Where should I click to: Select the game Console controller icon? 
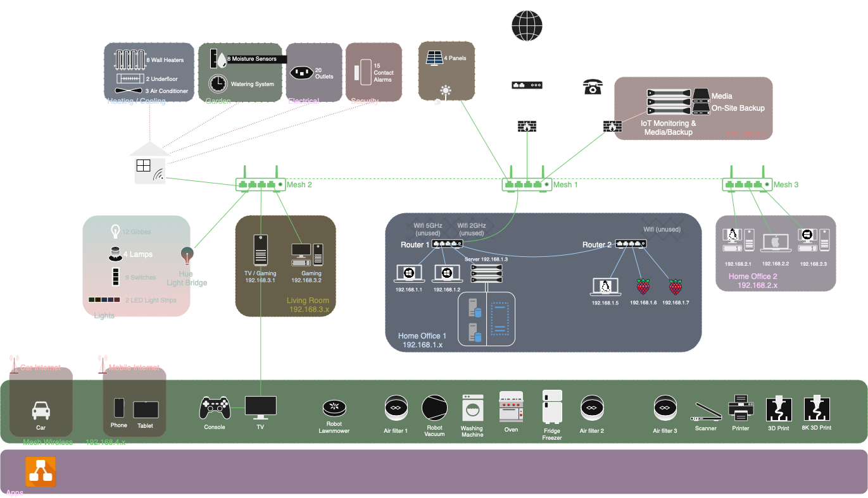click(x=215, y=408)
